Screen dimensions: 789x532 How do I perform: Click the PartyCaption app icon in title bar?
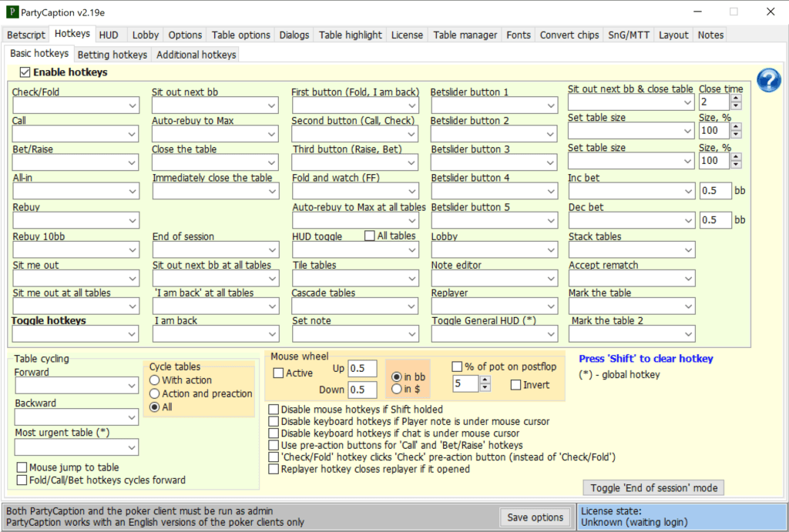[x=12, y=12]
